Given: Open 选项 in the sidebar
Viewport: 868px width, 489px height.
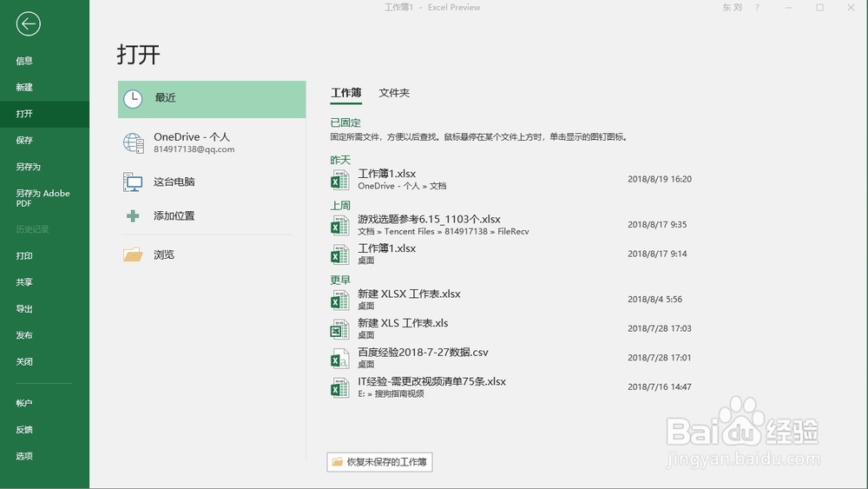Looking at the screenshot, I should click(x=24, y=457).
